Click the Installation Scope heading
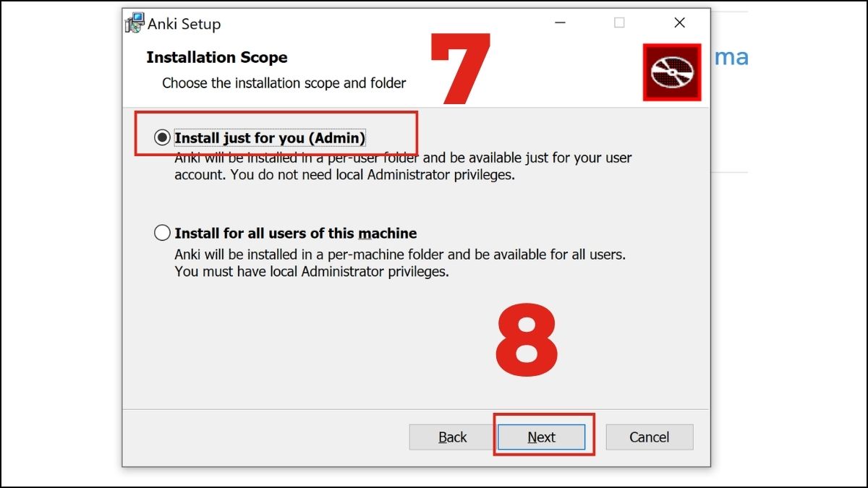The image size is (868, 488). tap(217, 57)
